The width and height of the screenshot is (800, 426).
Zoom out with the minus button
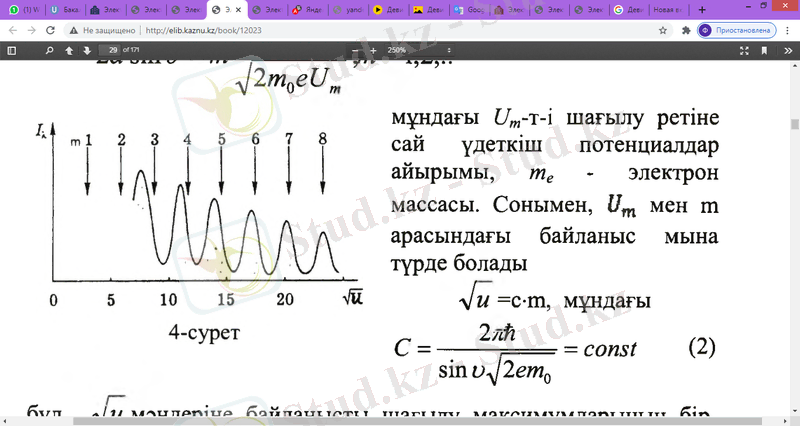[x=355, y=51]
